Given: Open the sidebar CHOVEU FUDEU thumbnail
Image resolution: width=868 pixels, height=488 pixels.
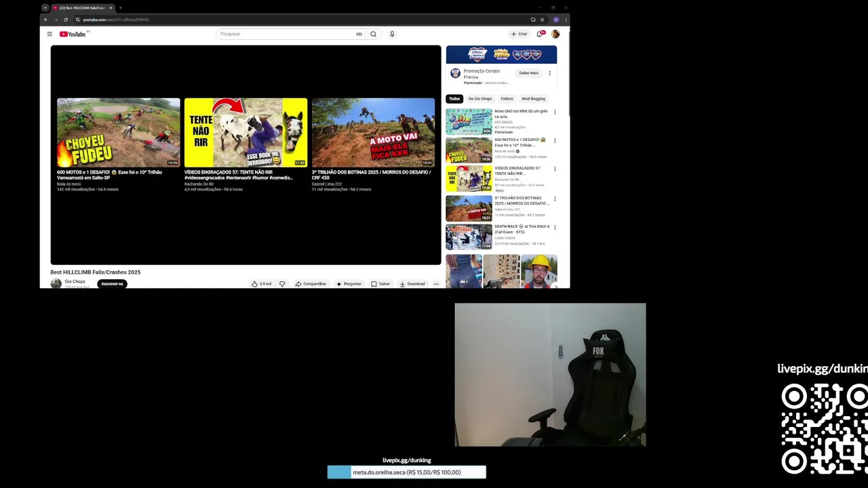Looking at the screenshot, I should point(469,150).
